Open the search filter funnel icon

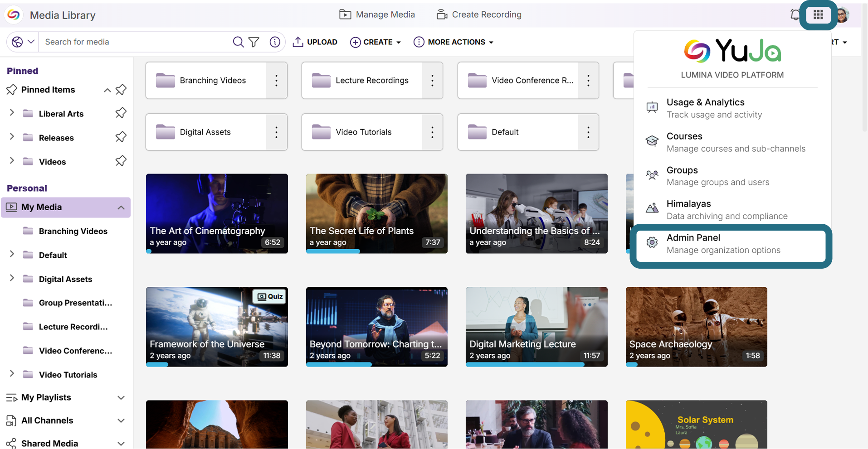pos(254,42)
